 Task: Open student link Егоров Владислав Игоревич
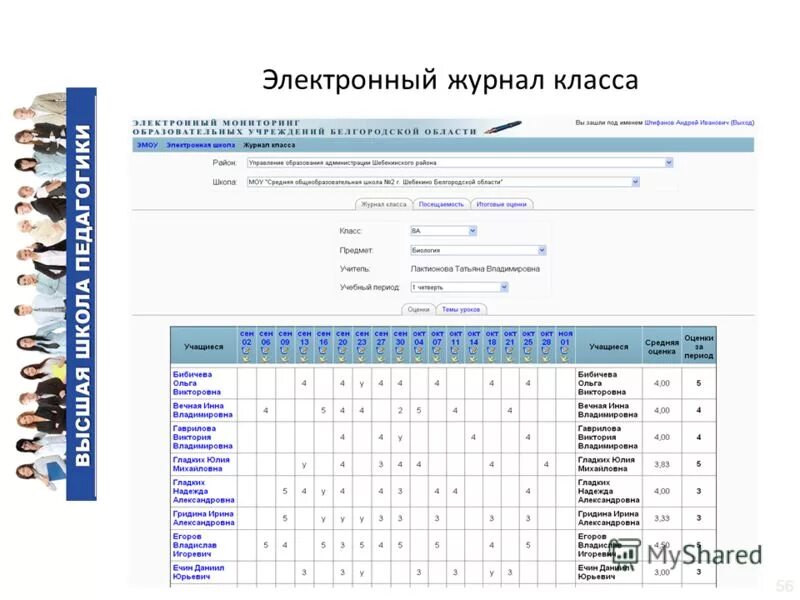[194, 545]
